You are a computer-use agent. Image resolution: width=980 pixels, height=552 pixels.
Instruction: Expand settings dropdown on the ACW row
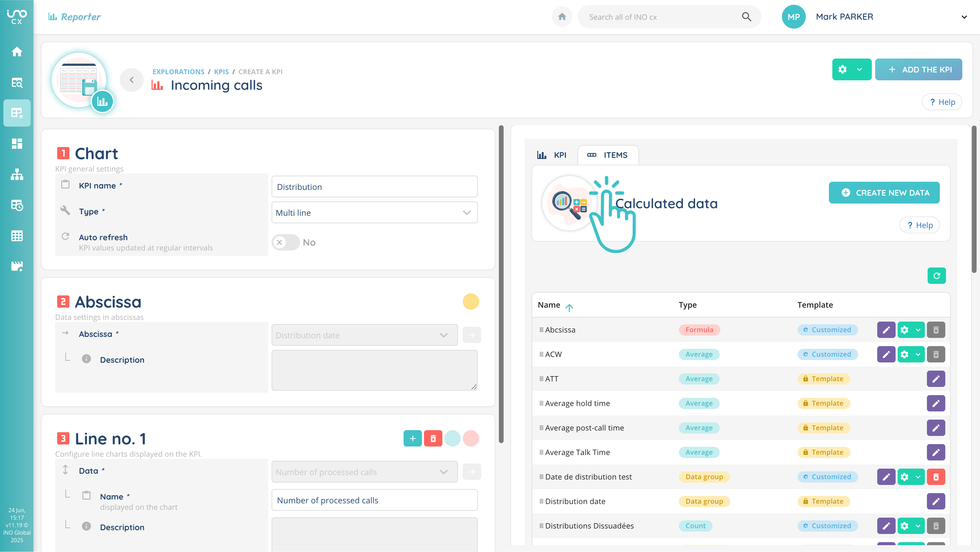(x=918, y=354)
